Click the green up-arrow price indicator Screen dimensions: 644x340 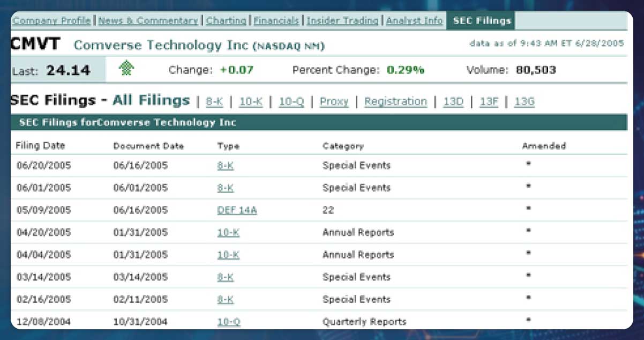click(x=126, y=68)
